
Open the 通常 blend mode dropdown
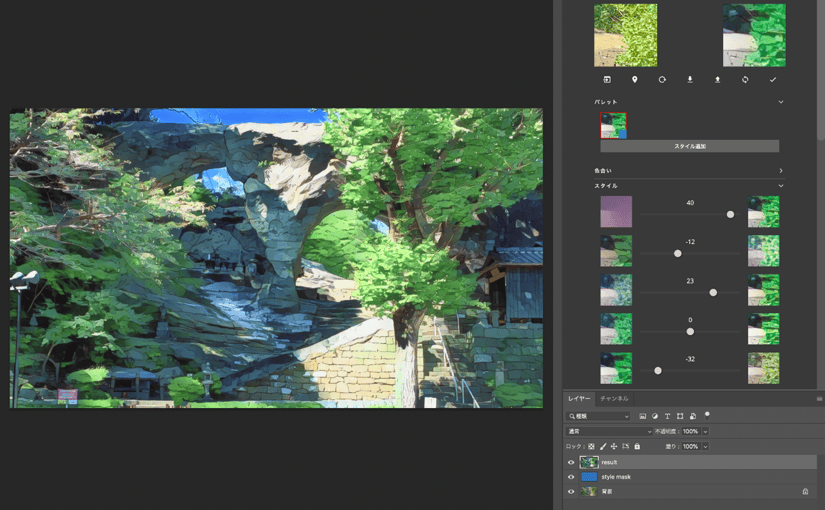[609, 432]
